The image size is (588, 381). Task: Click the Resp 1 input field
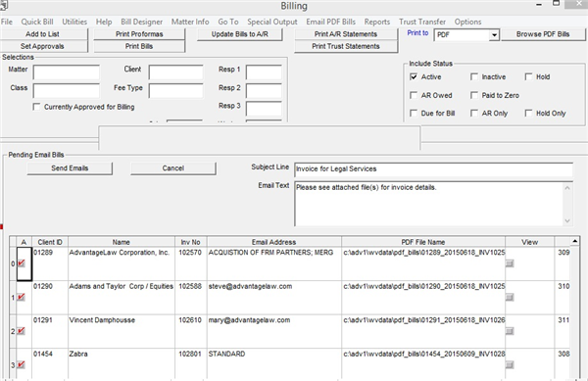point(264,71)
